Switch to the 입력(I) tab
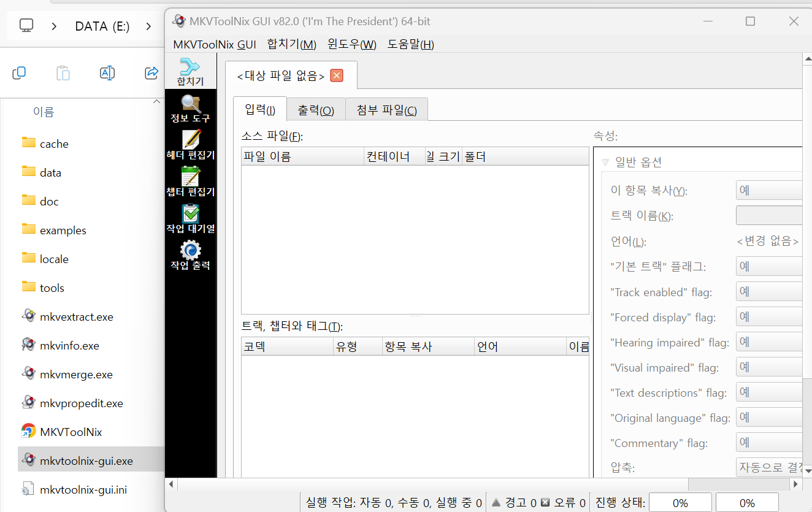The height and width of the screenshot is (512, 812). point(260,110)
